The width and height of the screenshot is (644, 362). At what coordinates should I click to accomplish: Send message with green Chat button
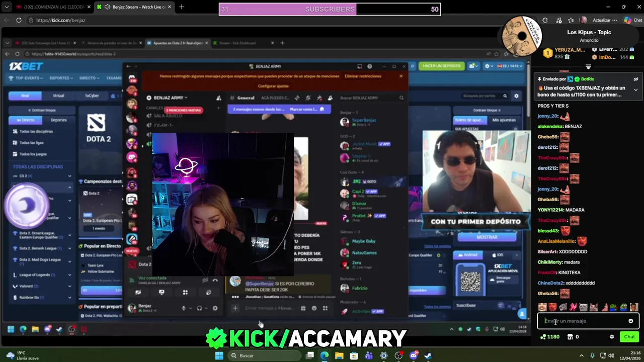pyautogui.click(x=629, y=337)
